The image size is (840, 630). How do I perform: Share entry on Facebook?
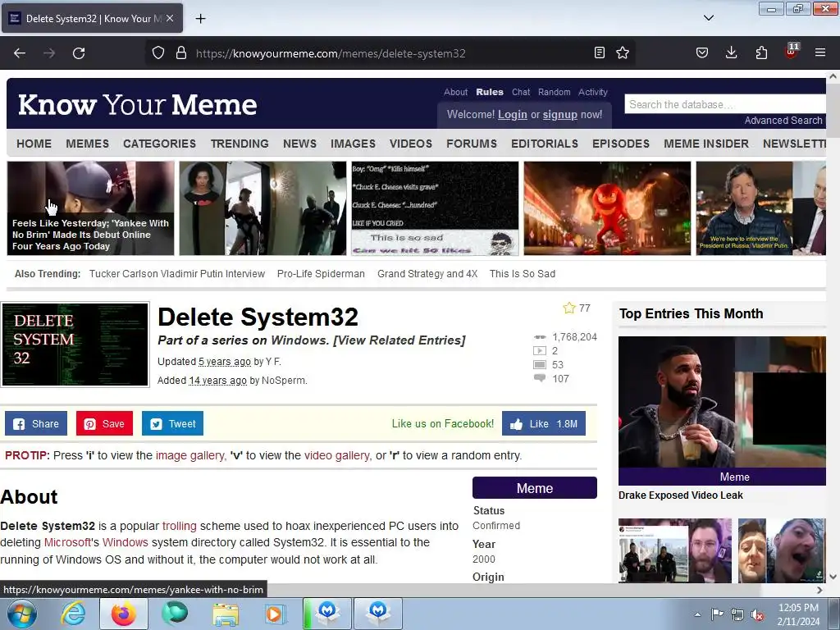click(36, 424)
